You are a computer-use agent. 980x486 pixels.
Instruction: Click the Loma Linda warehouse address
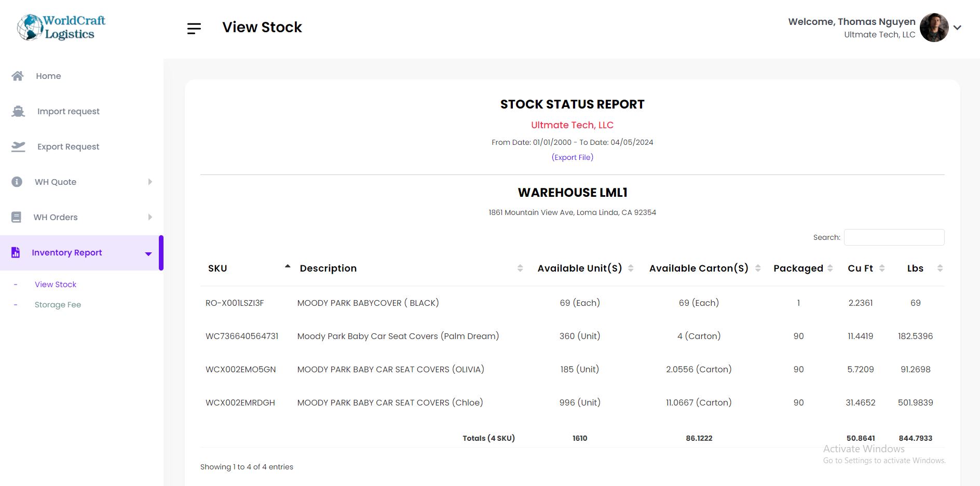click(x=572, y=212)
